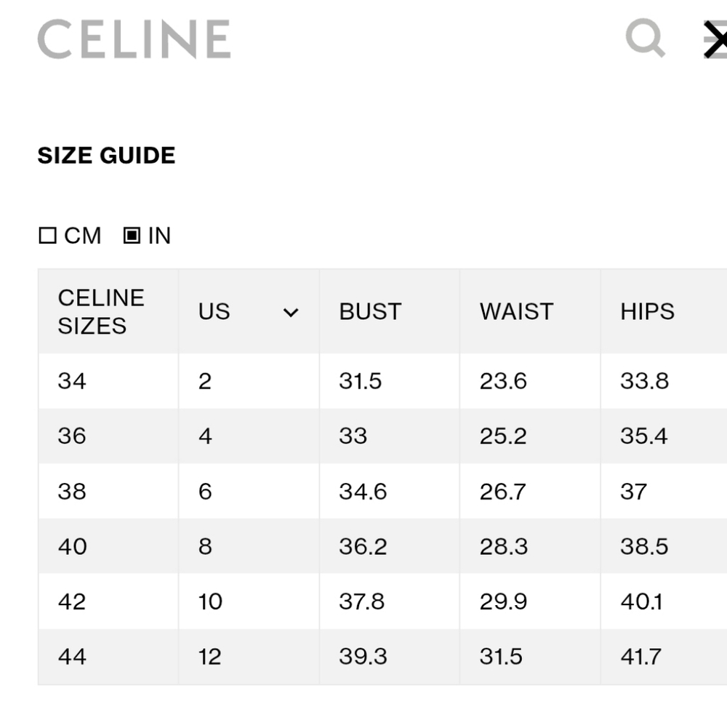This screenshot has height=728, width=727.
Task: Click the 31.5 waist value for size 44
Action: point(501,657)
